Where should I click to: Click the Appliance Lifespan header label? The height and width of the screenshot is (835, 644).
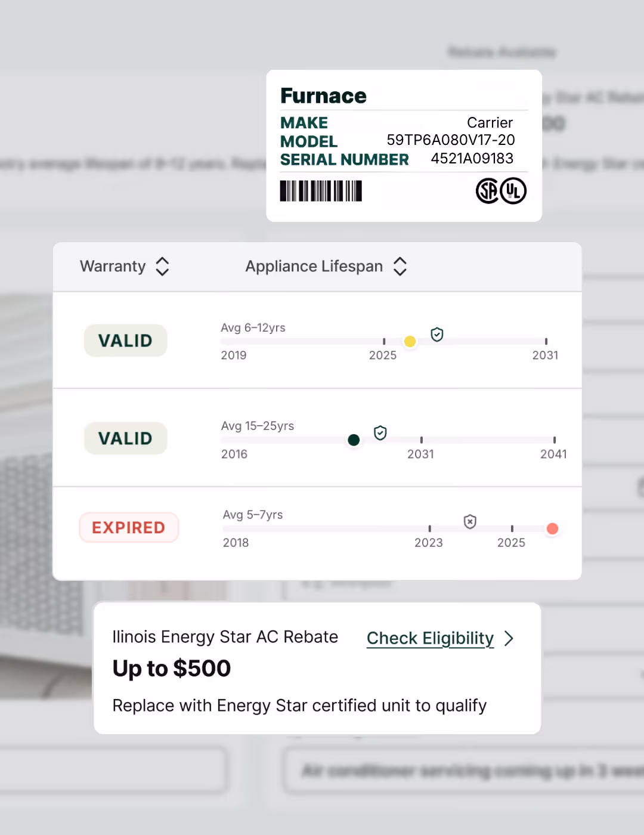pos(314,267)
